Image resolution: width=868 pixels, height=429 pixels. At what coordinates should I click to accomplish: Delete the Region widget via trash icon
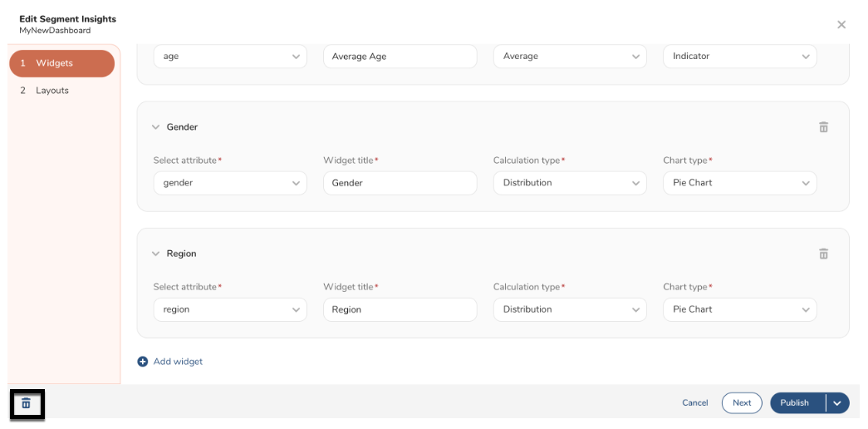coord(823,254)
